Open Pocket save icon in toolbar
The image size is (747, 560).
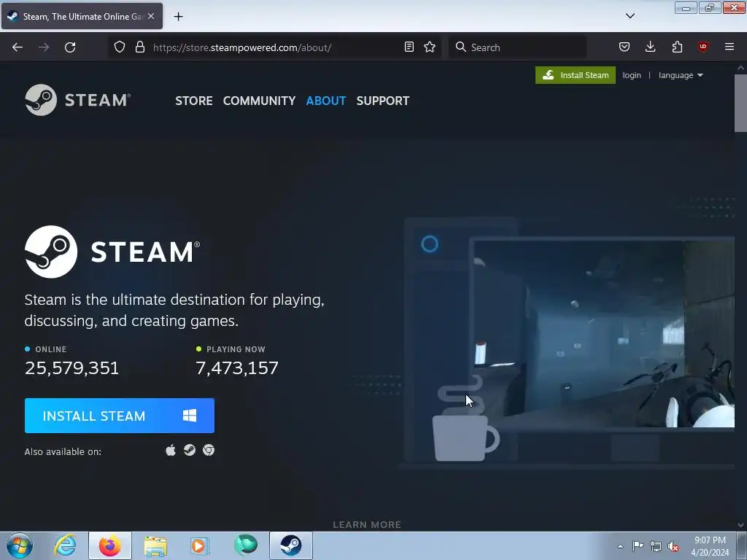click(x=624, y=47)
